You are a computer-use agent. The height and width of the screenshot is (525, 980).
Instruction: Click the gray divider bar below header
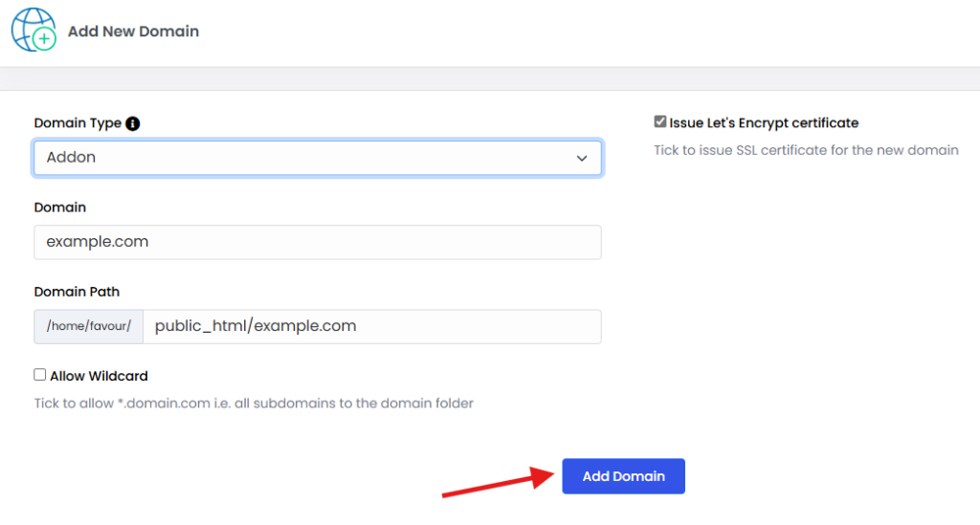490,78
